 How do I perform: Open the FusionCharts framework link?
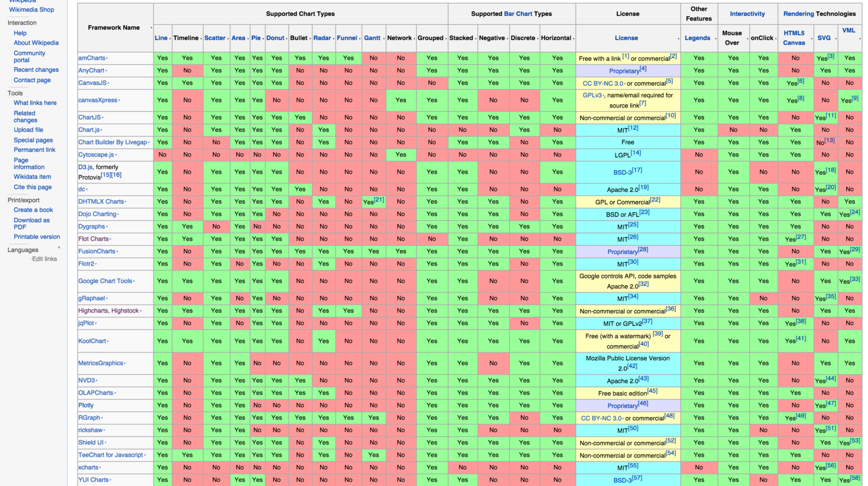pyautogui.click(x=97, y=251)
